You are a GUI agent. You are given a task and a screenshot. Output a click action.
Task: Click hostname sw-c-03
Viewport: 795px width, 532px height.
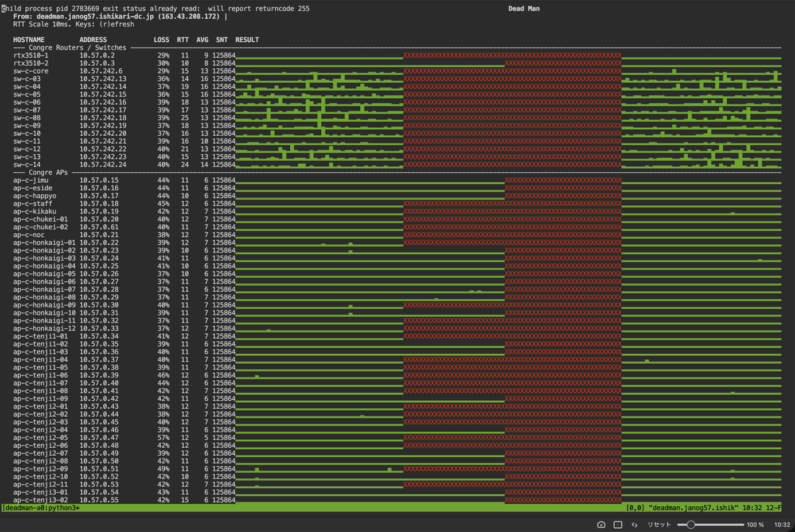[27, 79]
